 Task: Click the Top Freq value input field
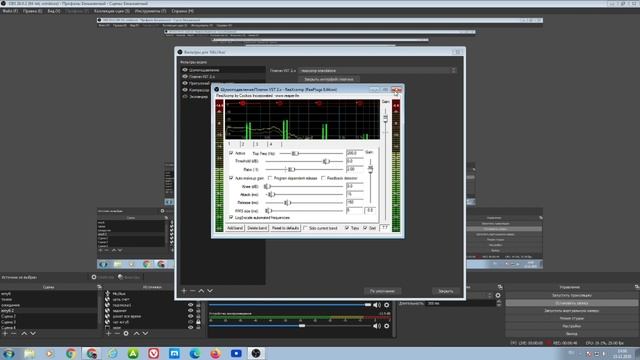click(x=354, y=153)
